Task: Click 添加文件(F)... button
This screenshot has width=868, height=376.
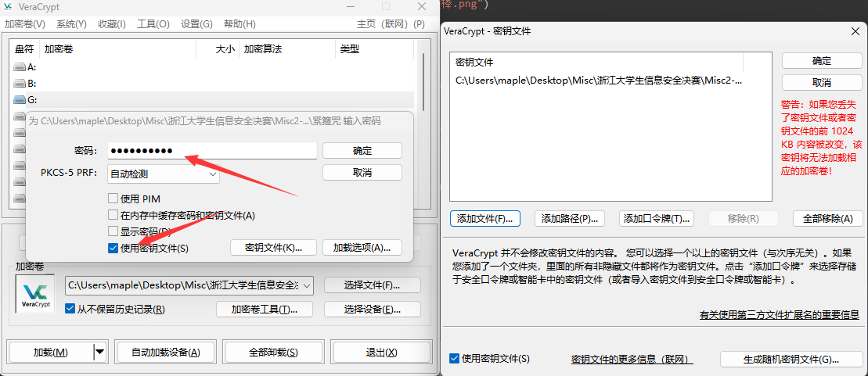Action: (x=485, y=219)
